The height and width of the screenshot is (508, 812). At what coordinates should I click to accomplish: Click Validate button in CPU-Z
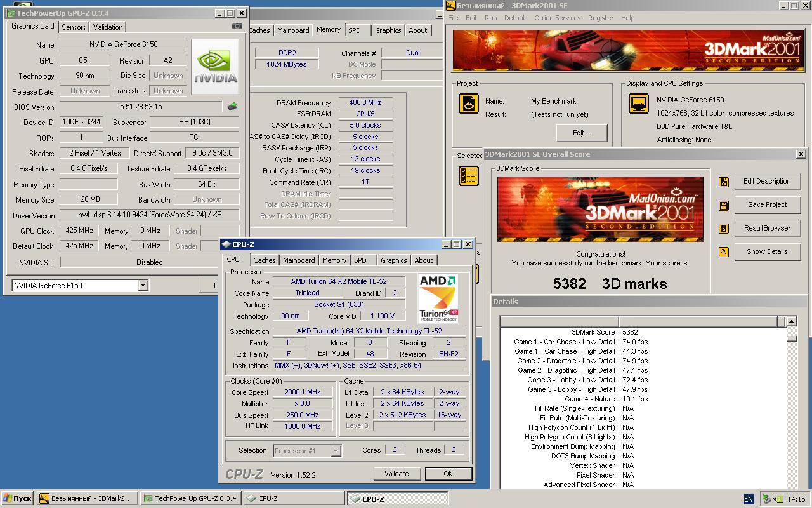tap(396, 474)
